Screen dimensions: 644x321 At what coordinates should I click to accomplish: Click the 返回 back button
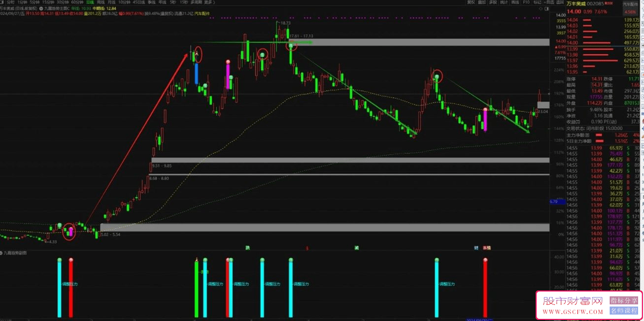561,3
